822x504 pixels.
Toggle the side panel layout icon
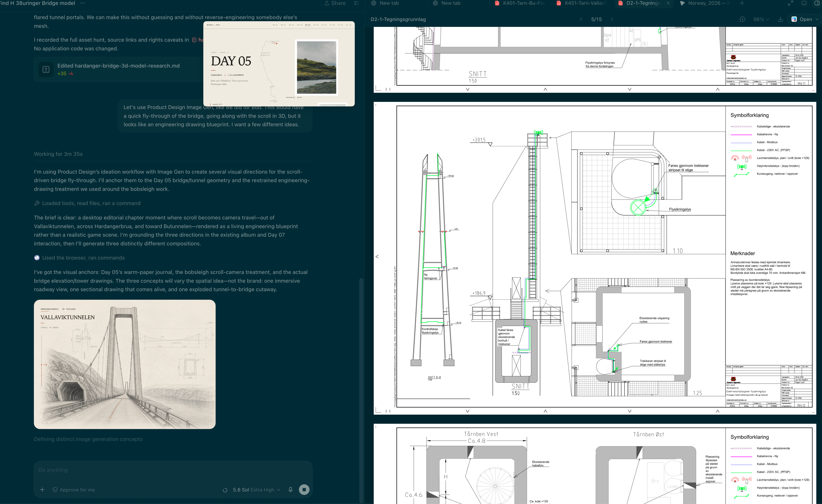pos(817,3)
